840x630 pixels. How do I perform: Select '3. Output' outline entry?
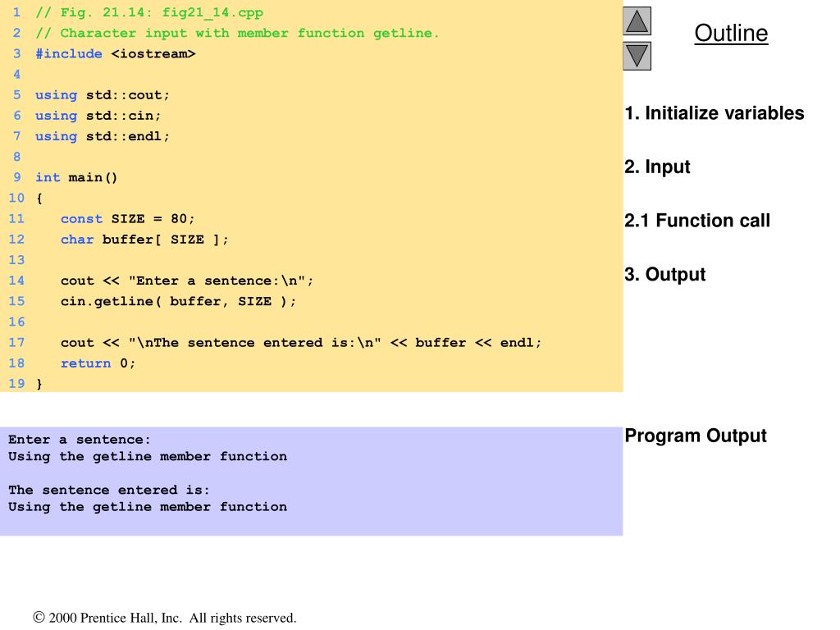coord(664,274)
